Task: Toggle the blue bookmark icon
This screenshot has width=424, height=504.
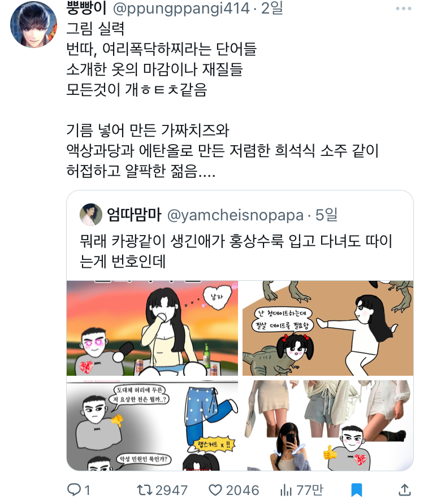Action: click(x=357, y=490)
